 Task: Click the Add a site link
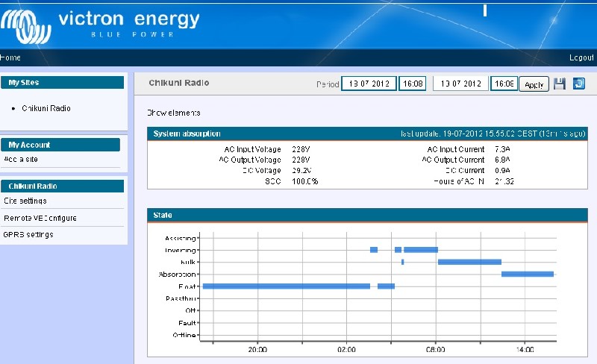coord(21,159)
